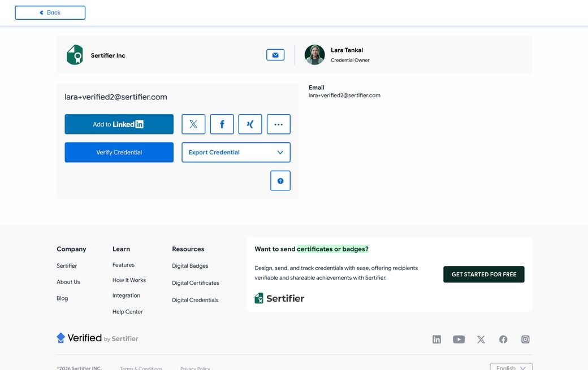Screen dimensions: 588x370
Task: Open the Blog footer link
Action: coord(62,298)
